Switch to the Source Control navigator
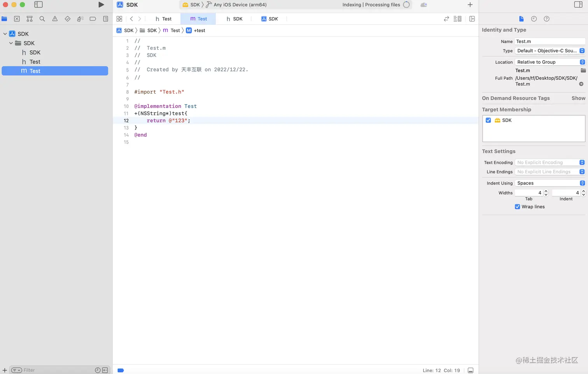 (17, 19)
